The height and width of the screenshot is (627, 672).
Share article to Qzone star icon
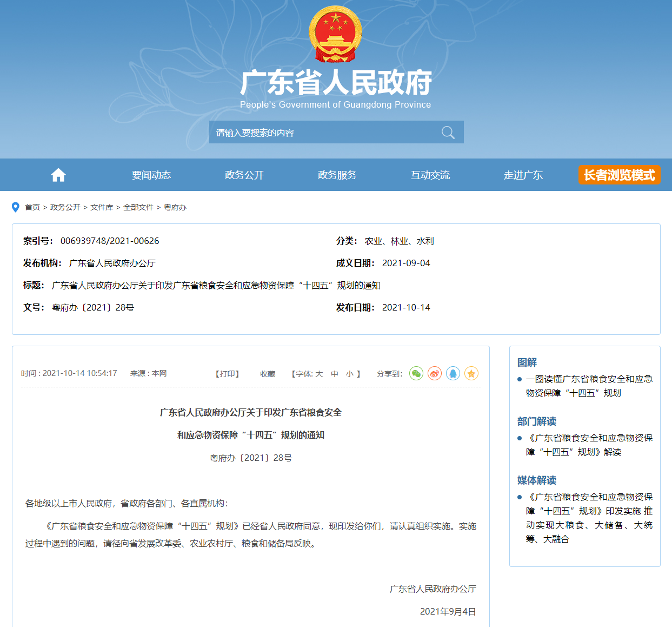point(471,373)
